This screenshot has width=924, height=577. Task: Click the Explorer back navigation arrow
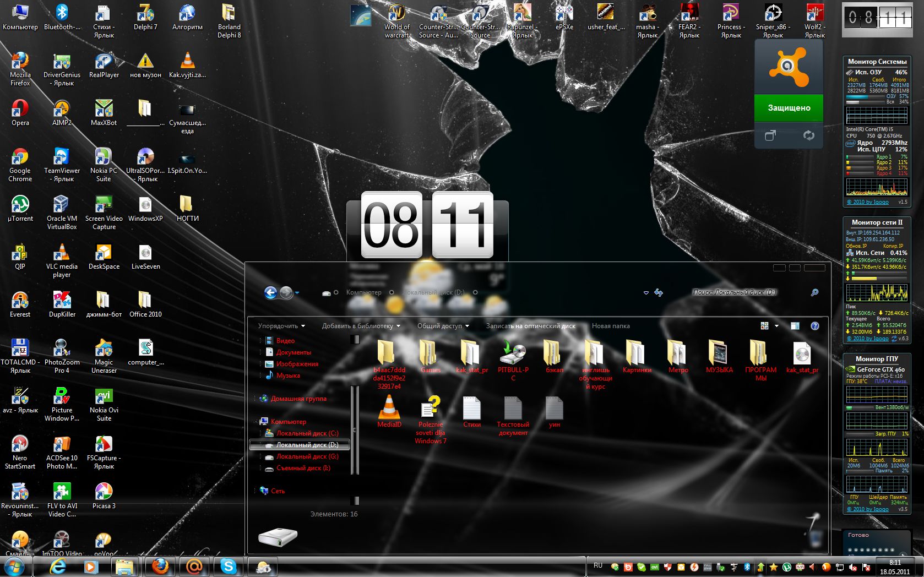tap(270, 292)
